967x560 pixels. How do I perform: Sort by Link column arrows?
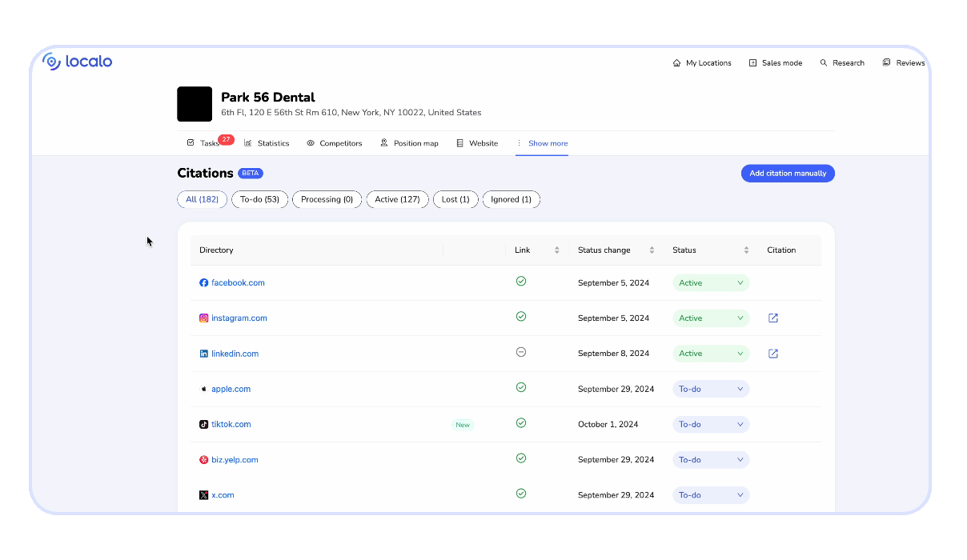557,250
